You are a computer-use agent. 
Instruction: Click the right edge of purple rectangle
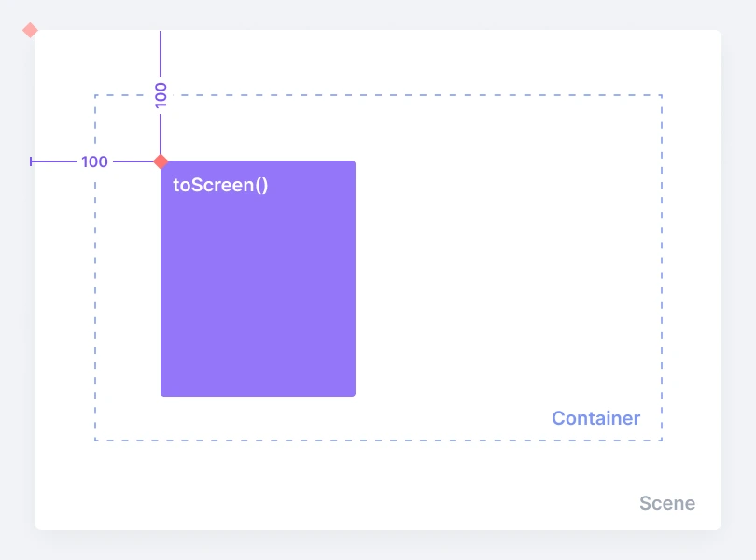click(355, 279)
